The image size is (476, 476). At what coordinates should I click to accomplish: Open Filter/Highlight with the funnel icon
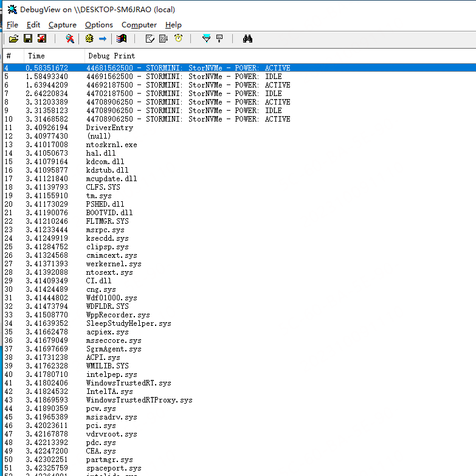[207, 39]
